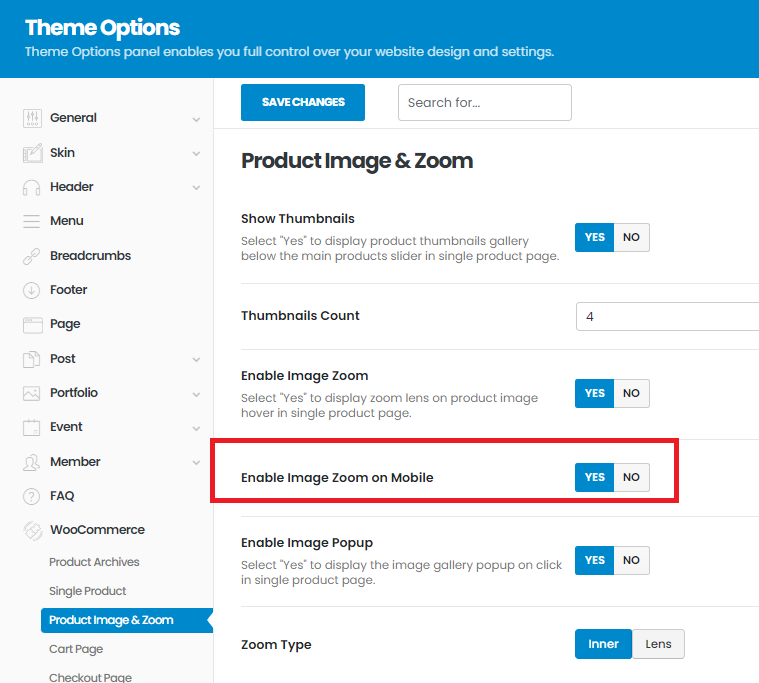Expand the Member section chevron
The image size is (759, 683).
pyautogui.click(x=196, y=462)
